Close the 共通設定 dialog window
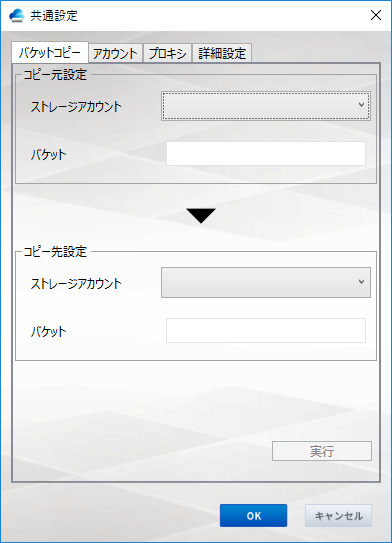 376,15
